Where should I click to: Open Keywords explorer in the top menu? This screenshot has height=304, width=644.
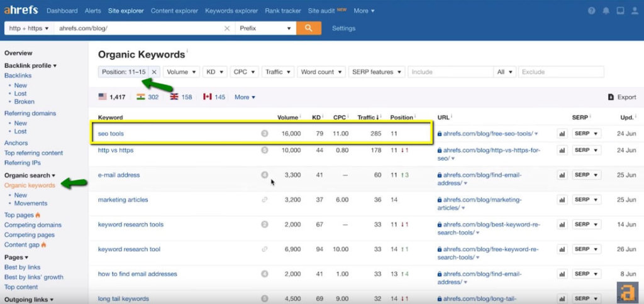(x=231, y=11)
